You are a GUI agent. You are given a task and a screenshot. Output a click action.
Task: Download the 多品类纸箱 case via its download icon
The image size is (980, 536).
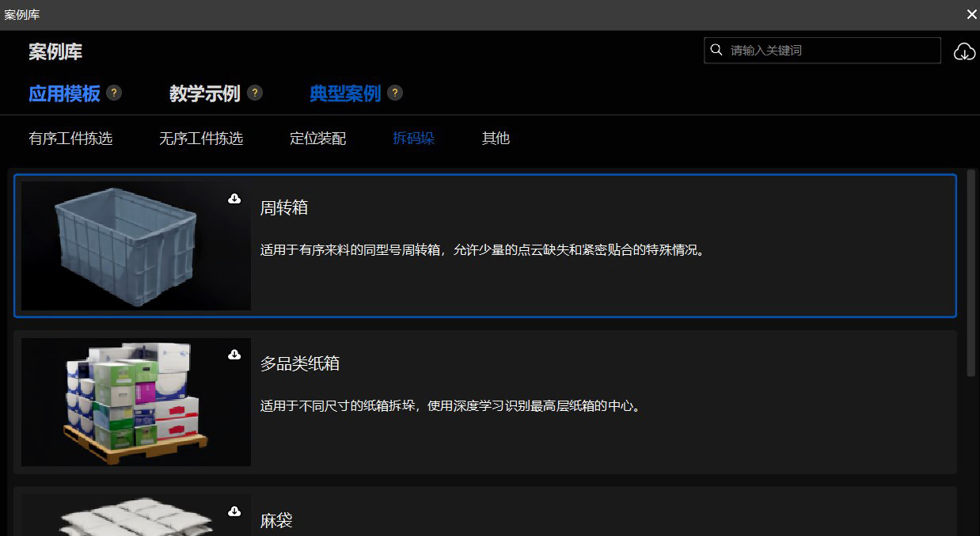[234, 355]
